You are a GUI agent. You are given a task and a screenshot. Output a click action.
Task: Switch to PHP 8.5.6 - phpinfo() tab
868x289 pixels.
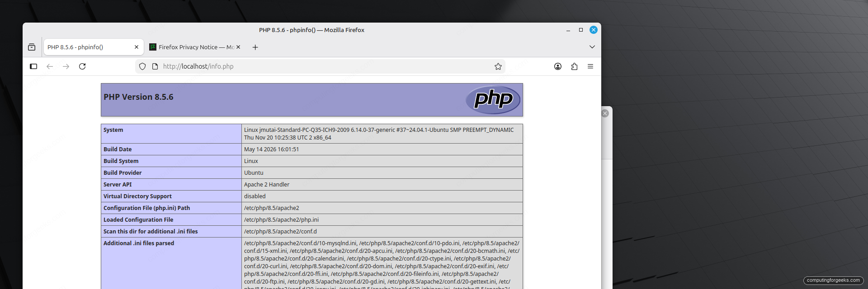pyautogui.click(x=93, y=47)
